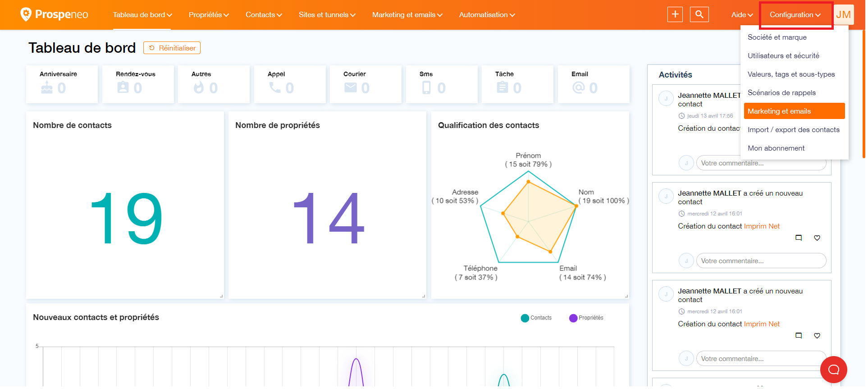868x389 pixels.
Task: Click first Votre commentaire input field
Action: click(x=761, y=163)
